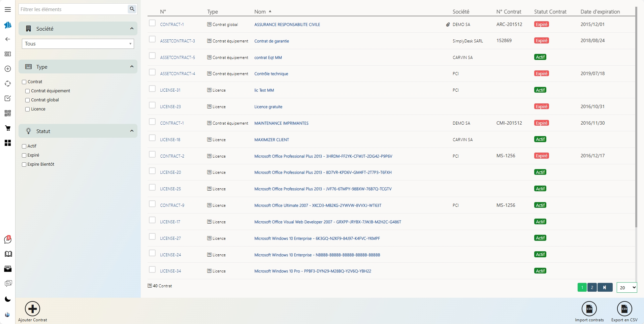Click the back arrow sidebar icon
644x324 pixels.
8,39
